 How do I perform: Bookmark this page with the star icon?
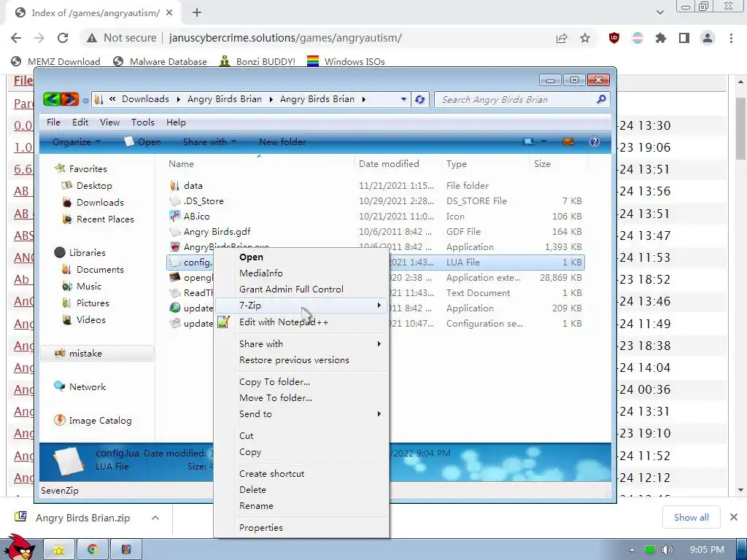(584, 38)
